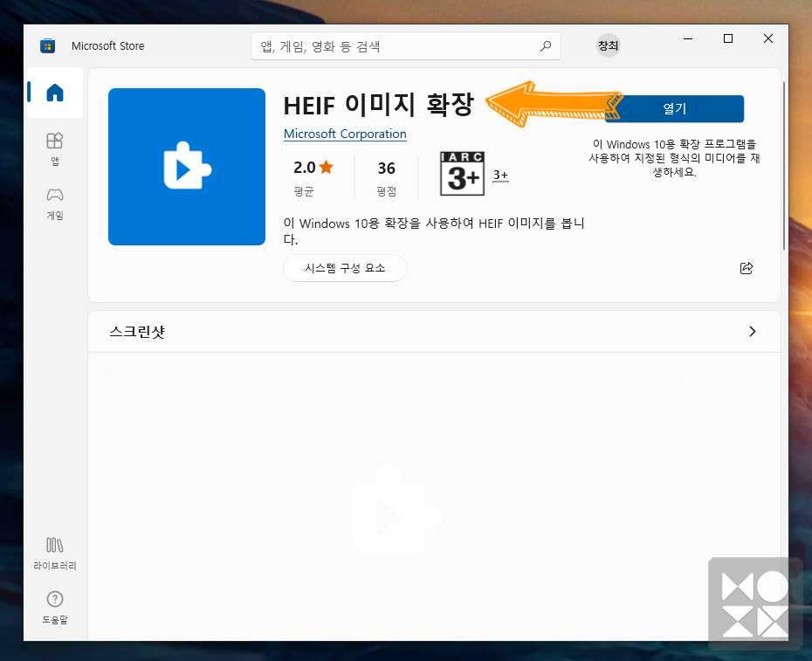Image resolution: width=812 pixels, height=661 pixels.
Task: Click the 스크린샷 heading text
Action: [137, 332]
